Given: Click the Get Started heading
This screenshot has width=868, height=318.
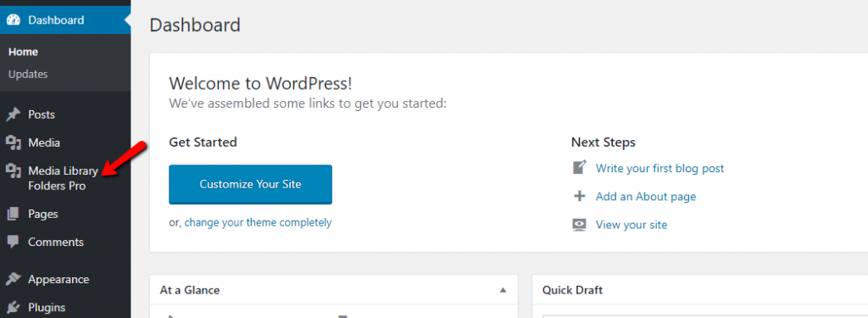Looking at the screenshot, I should (x=203, y=142).
